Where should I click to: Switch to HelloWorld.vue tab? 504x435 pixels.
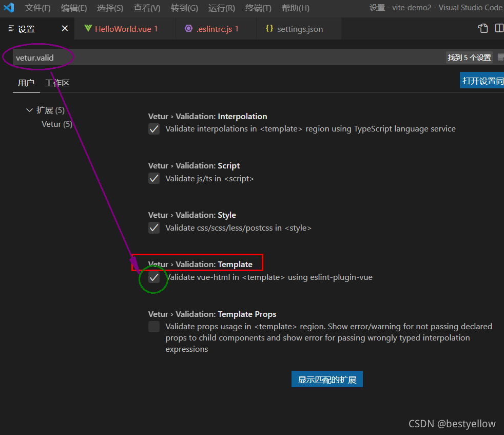(x=125, y=29)
